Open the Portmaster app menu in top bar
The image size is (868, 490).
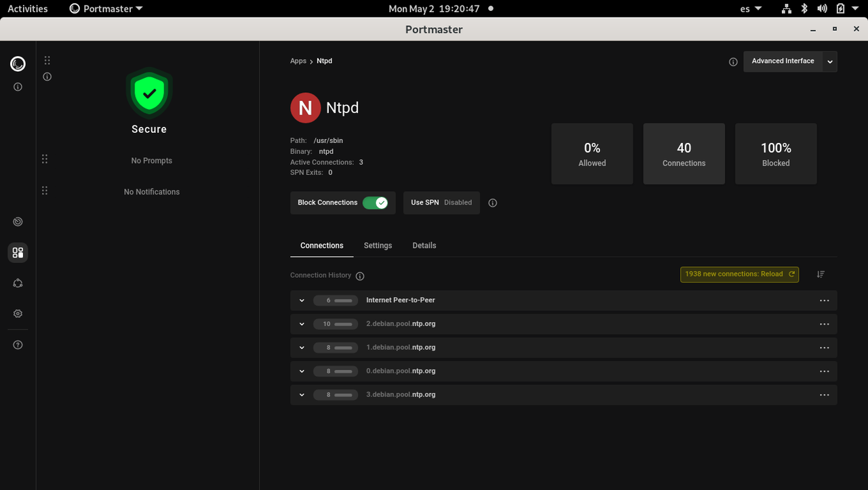(x=106, y=9)
